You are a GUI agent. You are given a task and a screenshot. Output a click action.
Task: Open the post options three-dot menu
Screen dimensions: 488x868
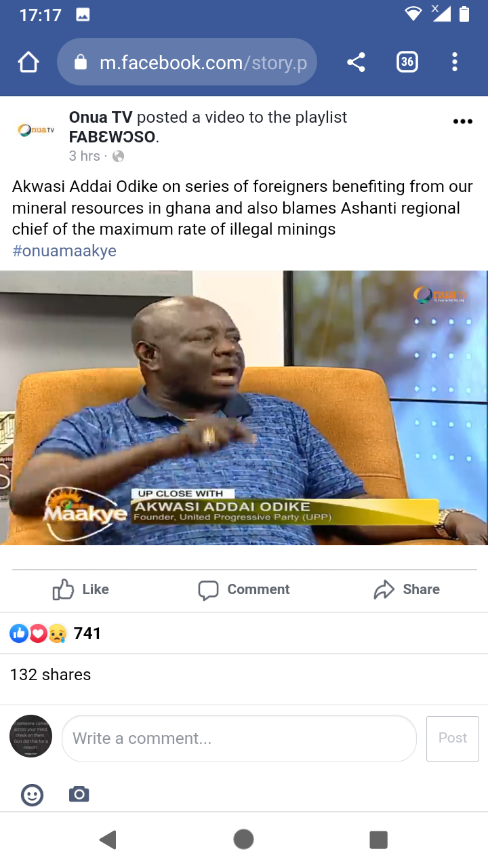tap(462, 121)
